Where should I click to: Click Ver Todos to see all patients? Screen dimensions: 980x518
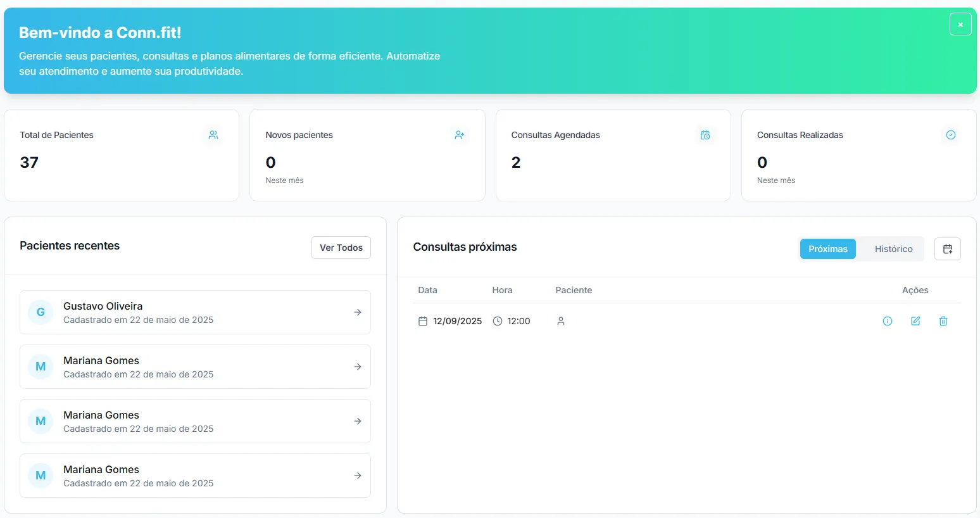coord(341,248)
